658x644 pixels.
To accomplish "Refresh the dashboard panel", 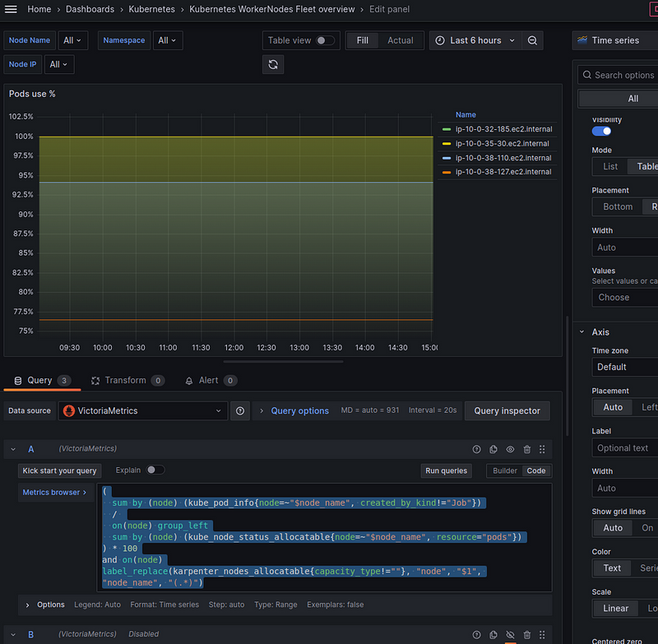I will click(273, 64).
